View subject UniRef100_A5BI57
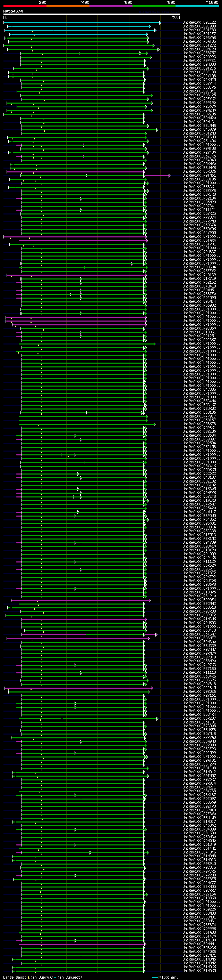The height and width of the screenshot is (980, 222). [x=199, y=420]
